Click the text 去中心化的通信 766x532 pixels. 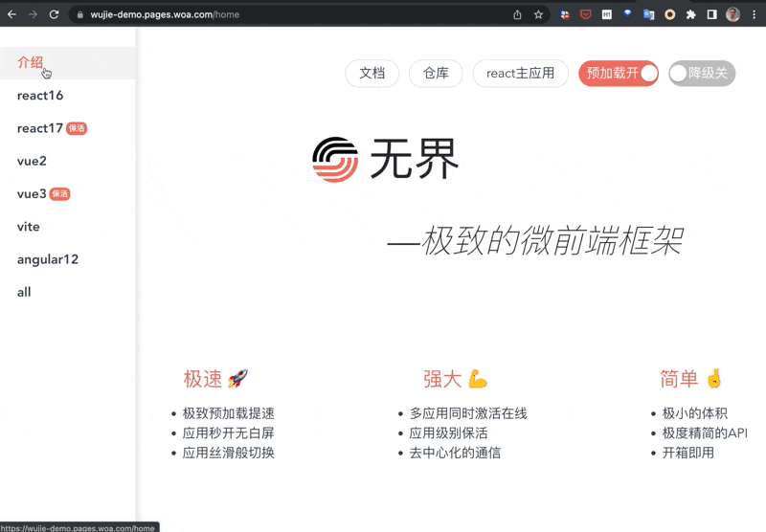tap(455, 453)
